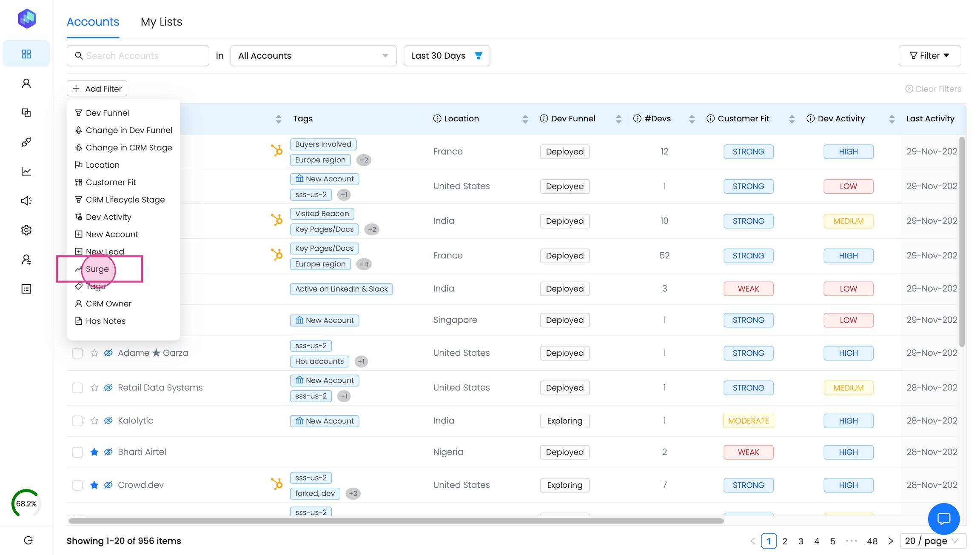Select the Bharti Airtel row checkbox
This screenshot has height=555, width=980.
[x=77, y=452]
